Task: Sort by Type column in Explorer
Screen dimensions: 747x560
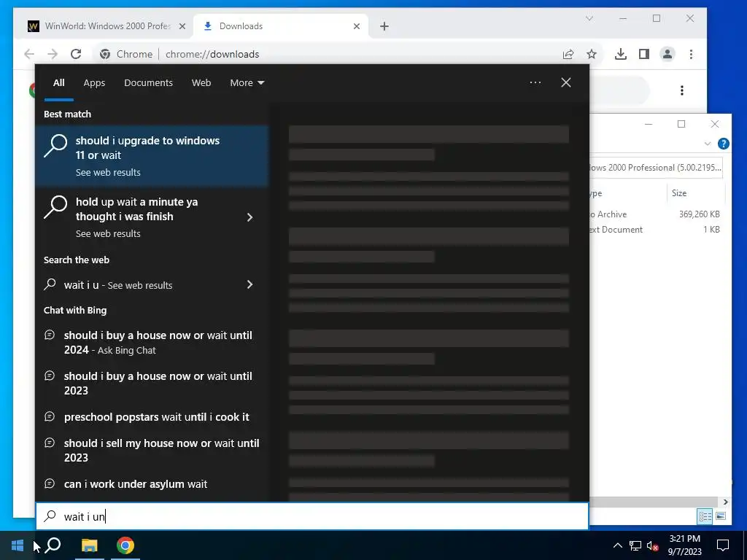Action: point(628,192)
